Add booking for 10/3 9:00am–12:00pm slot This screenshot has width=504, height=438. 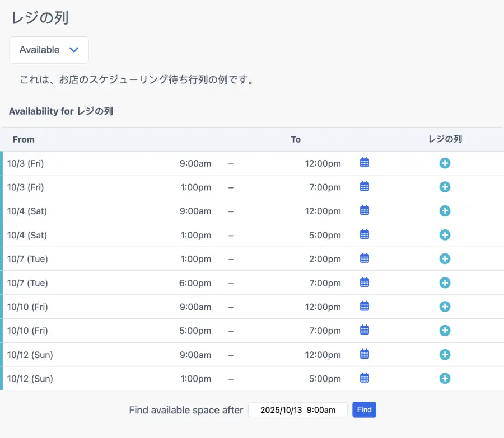coord(445,163)
